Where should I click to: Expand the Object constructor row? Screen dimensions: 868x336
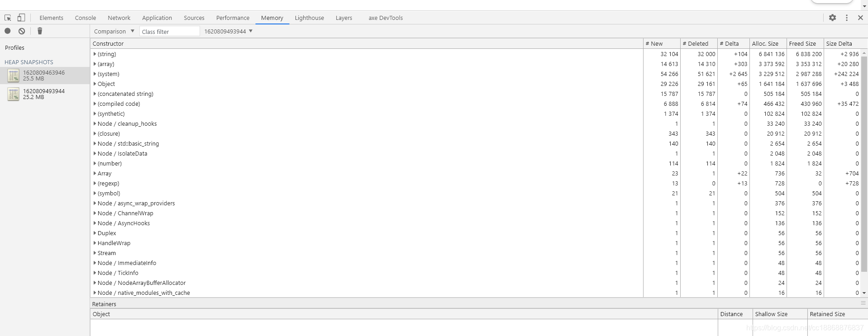[x=95, y=84]
